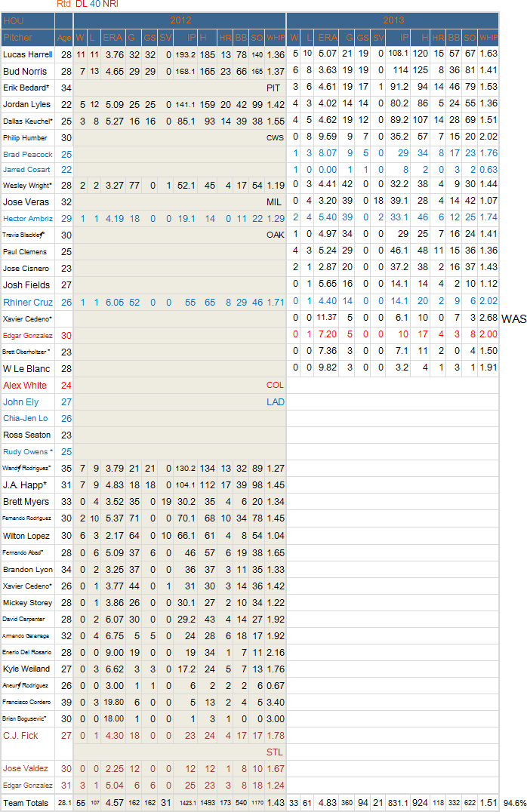Click Jarred Cosart's 2013 ERA 0.00

pyautogui.click(x=327, y=169)
